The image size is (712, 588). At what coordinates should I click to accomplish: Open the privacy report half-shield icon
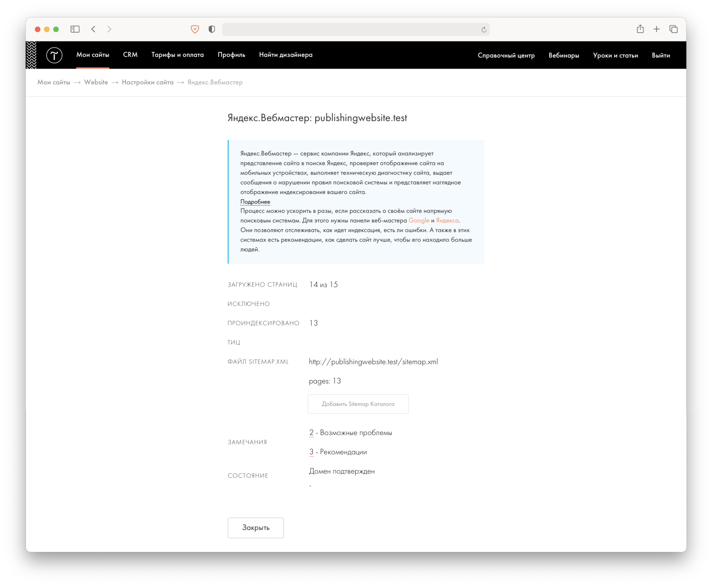point(212,29)
